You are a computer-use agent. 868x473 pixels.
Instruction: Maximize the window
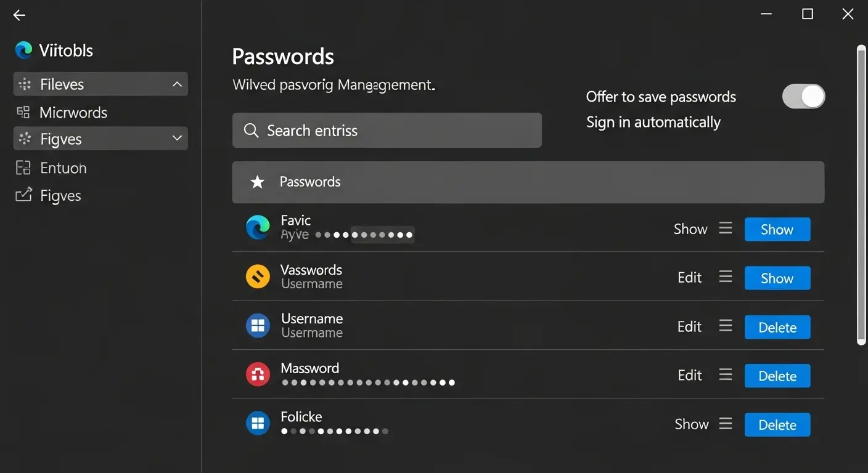click(808, 14)
